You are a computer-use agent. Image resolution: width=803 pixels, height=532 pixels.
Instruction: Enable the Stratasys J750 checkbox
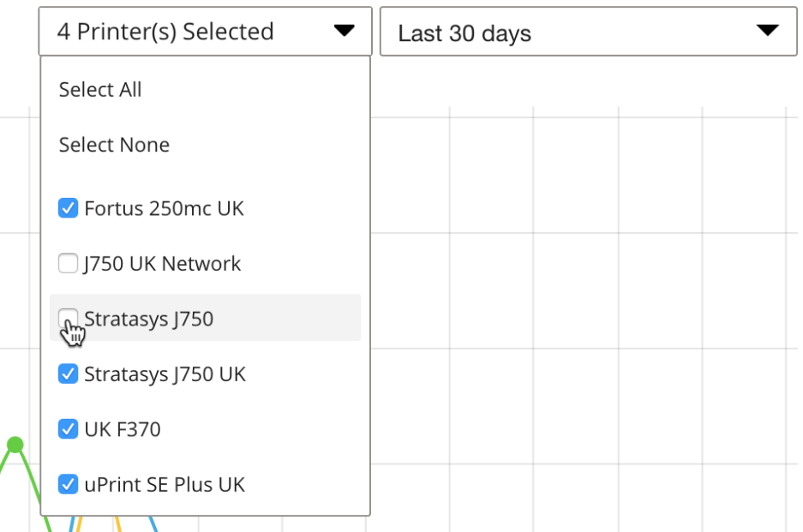(68, 319)
